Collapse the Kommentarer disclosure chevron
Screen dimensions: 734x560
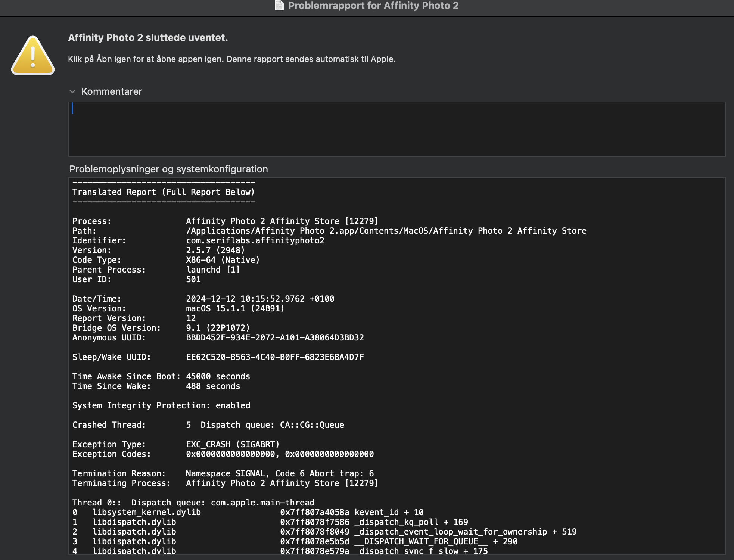pyautogui.click(x=72, y=91)
